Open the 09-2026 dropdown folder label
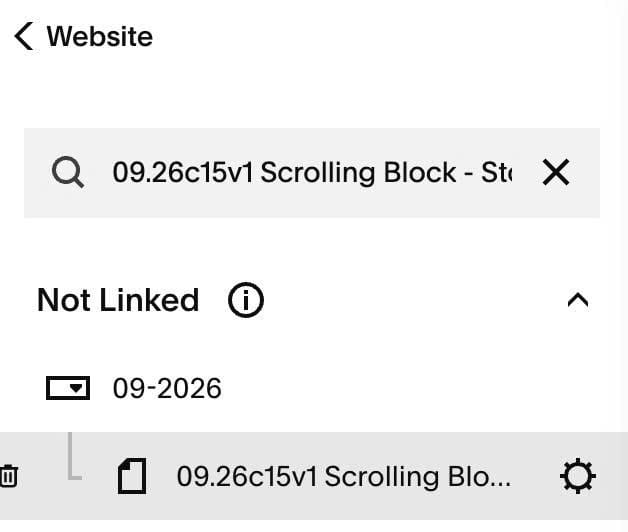Viewport: 628px width, 532px height. (x=167, y=388)
